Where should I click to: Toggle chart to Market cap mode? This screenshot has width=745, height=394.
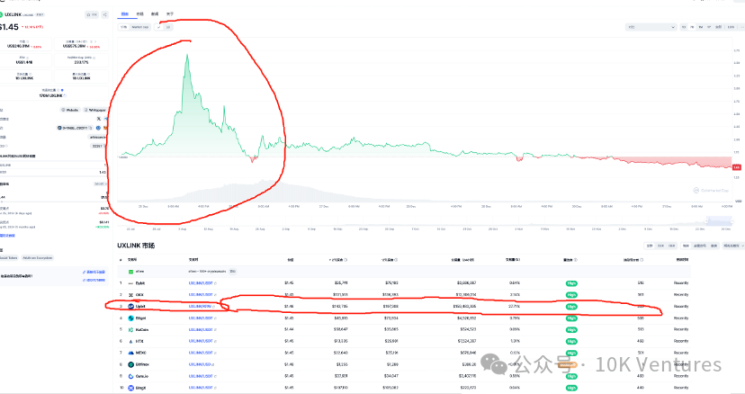tap(140, 27)
